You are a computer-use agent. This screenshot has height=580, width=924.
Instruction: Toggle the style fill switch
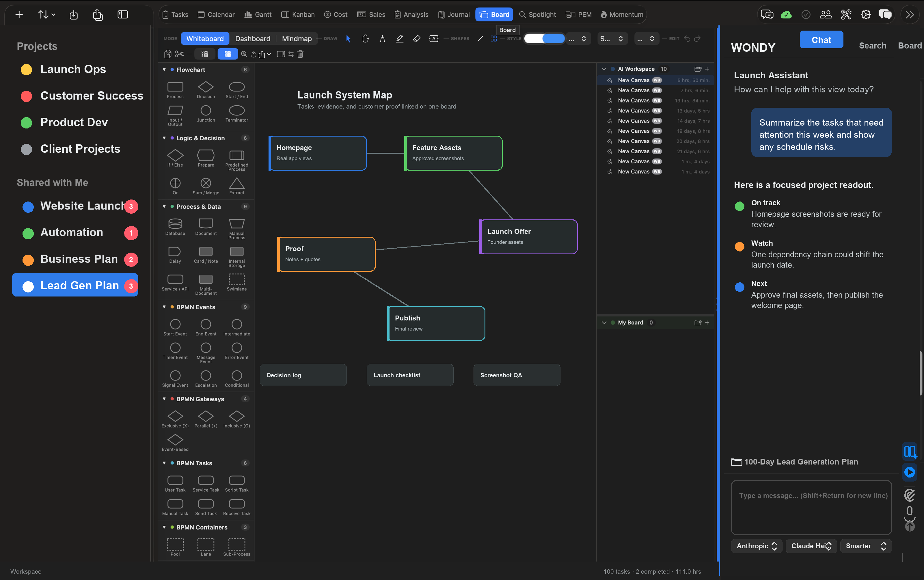click(x=544, y=39)
